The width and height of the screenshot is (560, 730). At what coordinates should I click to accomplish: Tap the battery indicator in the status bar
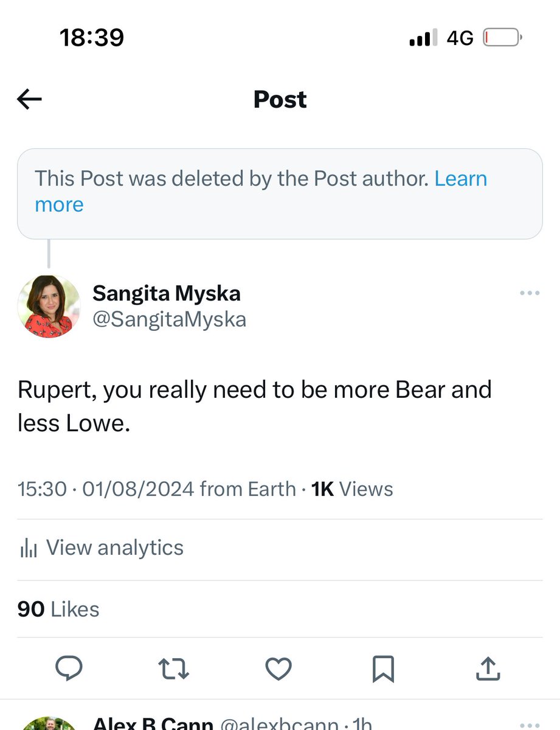(x=500, y=36)
